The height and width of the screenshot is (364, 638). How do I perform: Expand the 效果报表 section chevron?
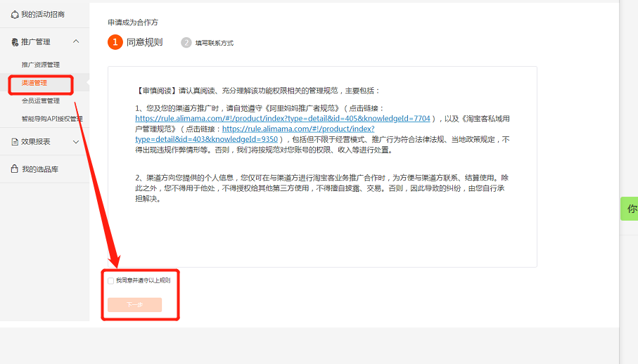point(76,141)
